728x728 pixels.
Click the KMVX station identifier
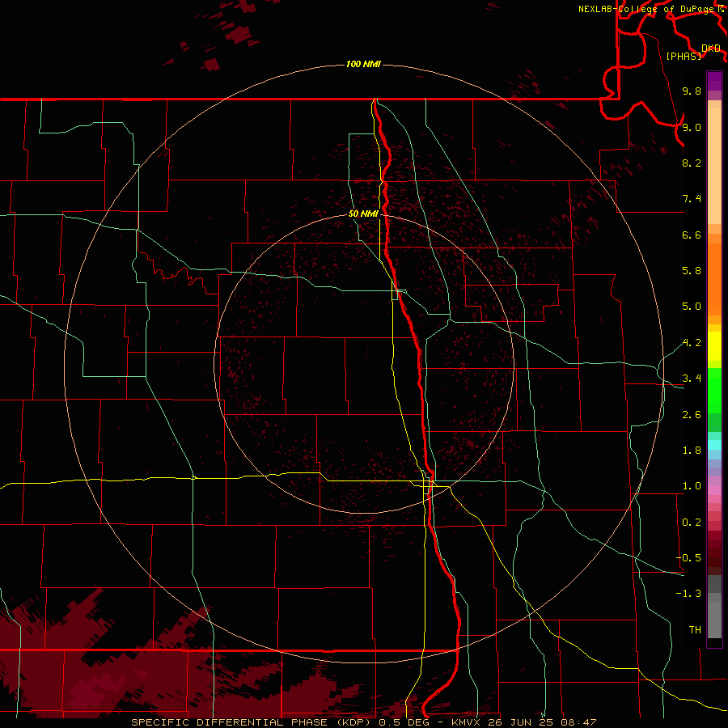pyautogui.click(x=466, y=722)
